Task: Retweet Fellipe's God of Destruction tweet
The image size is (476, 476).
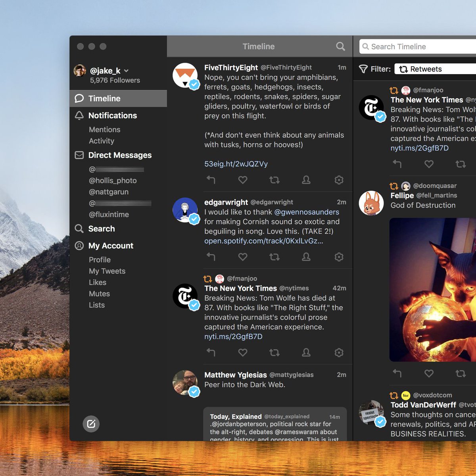Action: coord(461,373)
